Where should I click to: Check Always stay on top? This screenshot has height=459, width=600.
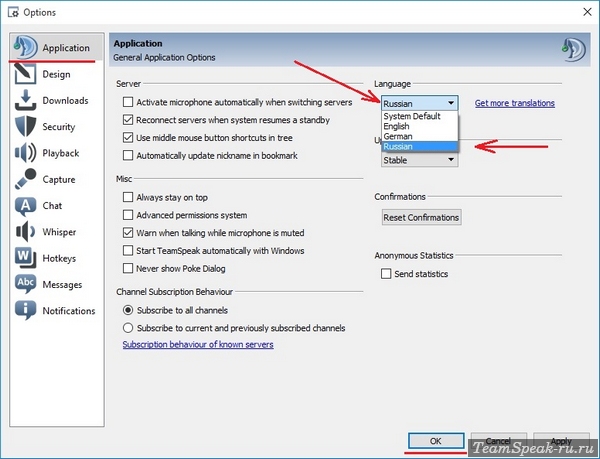(128, 197)
